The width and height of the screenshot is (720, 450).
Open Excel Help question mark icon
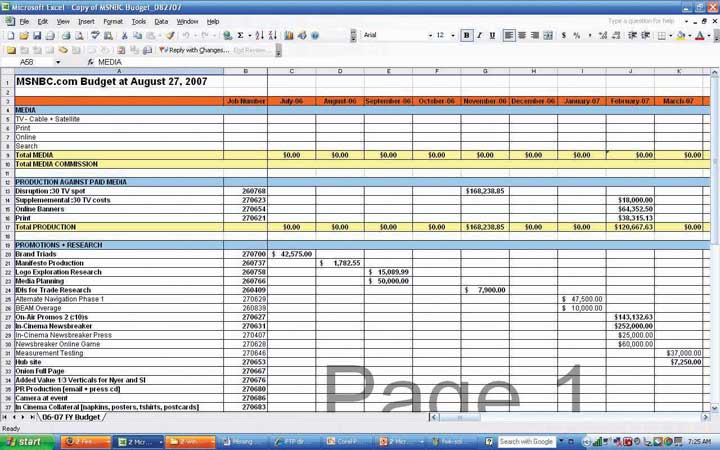click(315, 35)
